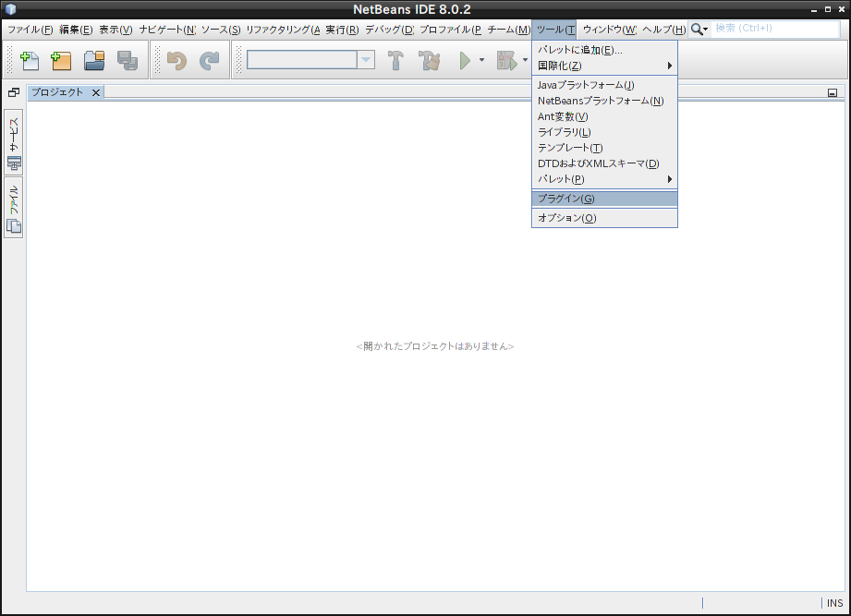The width and height of the screenshot is (851, 616).
Task: Click the Redo arrow icon
Action: 209,60
